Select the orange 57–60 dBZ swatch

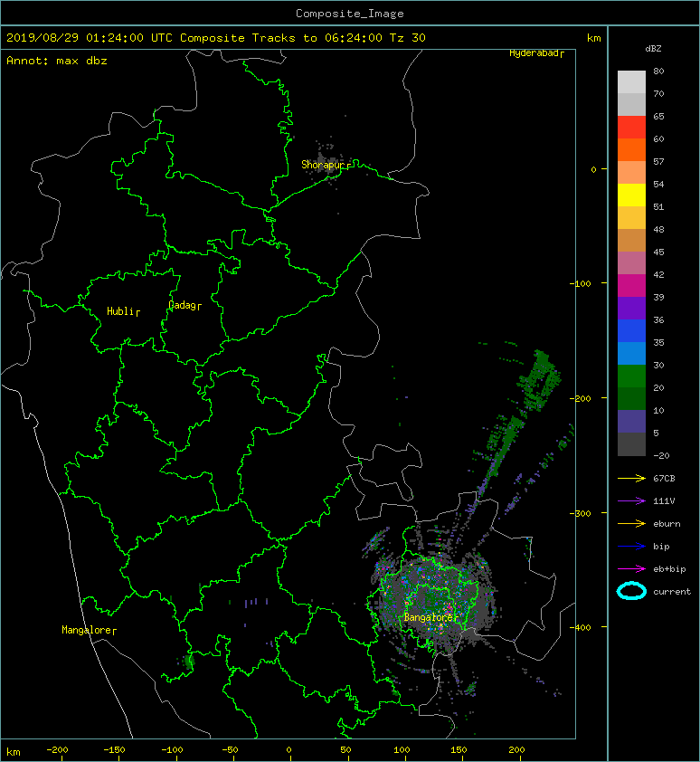tap(631, 149)
